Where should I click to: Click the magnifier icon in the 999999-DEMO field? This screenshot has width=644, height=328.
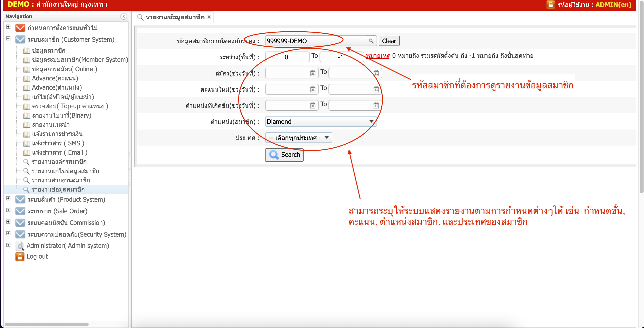coord(371,41)
